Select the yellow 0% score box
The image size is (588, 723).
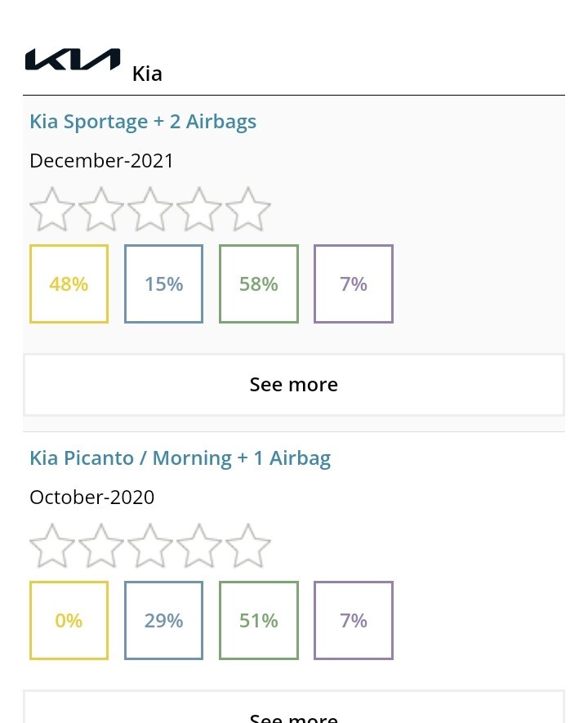point(69,621)
